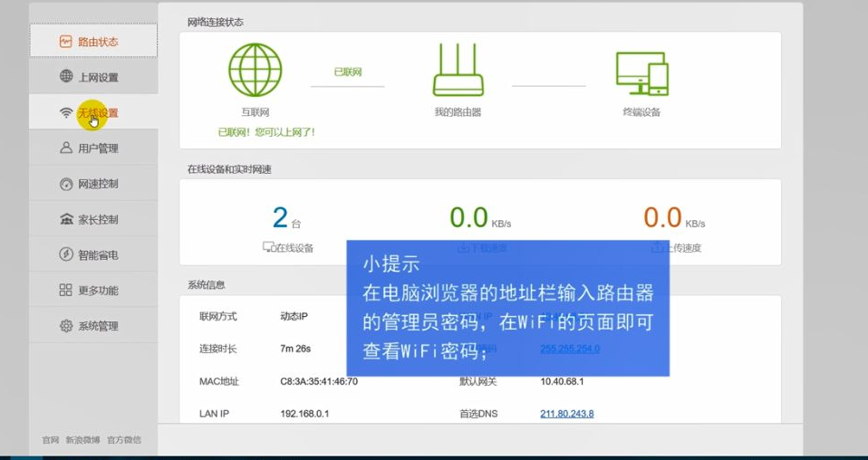
Task: Click the large 互联网 globe icon
Action: pos(255,71)
